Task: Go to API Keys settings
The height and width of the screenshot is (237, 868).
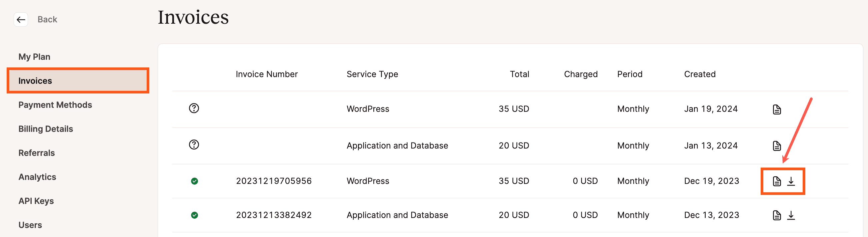Action: (36, 201)
